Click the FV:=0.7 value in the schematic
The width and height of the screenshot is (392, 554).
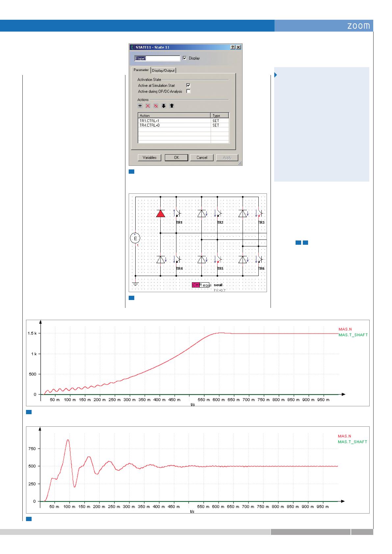point(220,290)
